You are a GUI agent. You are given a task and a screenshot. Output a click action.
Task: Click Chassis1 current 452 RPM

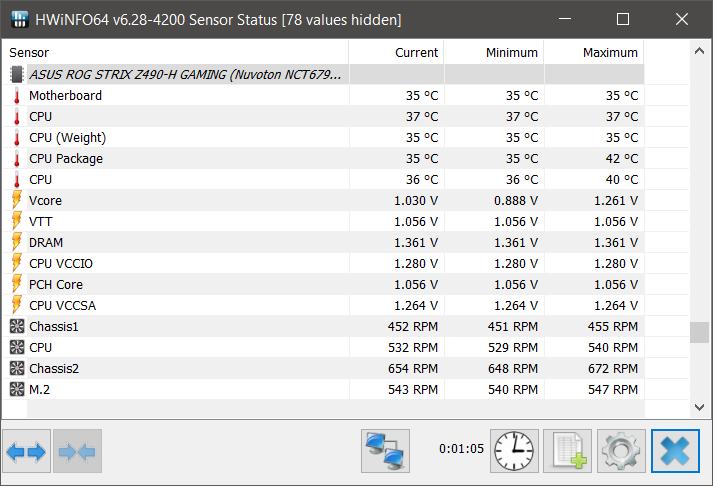(413, 326)
